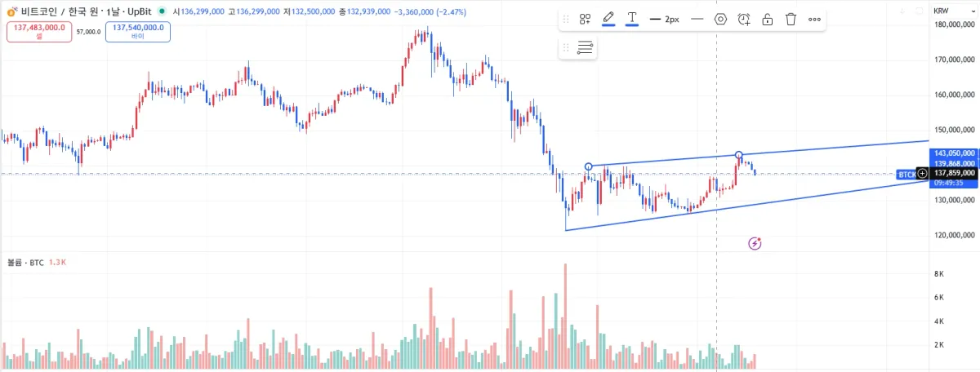The width and height of the screenshot is (980, 372).
Task: Open more options three-dots menu
Action: (x=814, y=20)
